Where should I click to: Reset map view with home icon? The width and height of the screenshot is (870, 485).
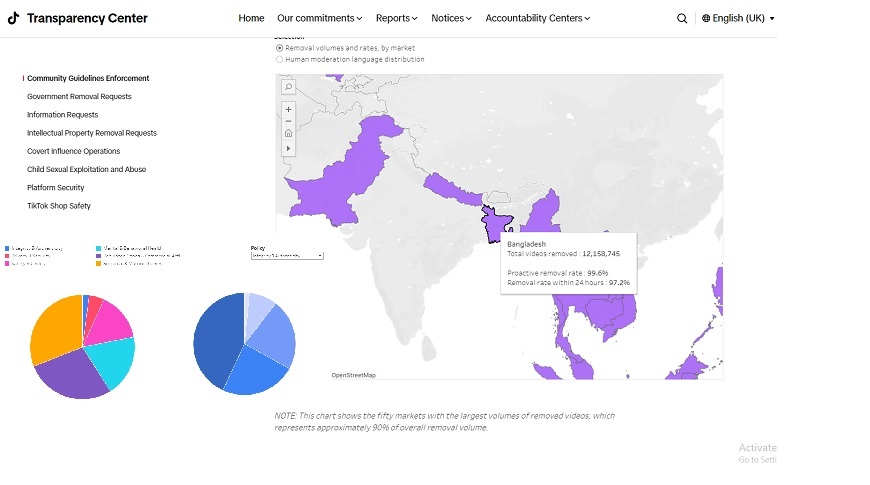(x=288, y=133)
